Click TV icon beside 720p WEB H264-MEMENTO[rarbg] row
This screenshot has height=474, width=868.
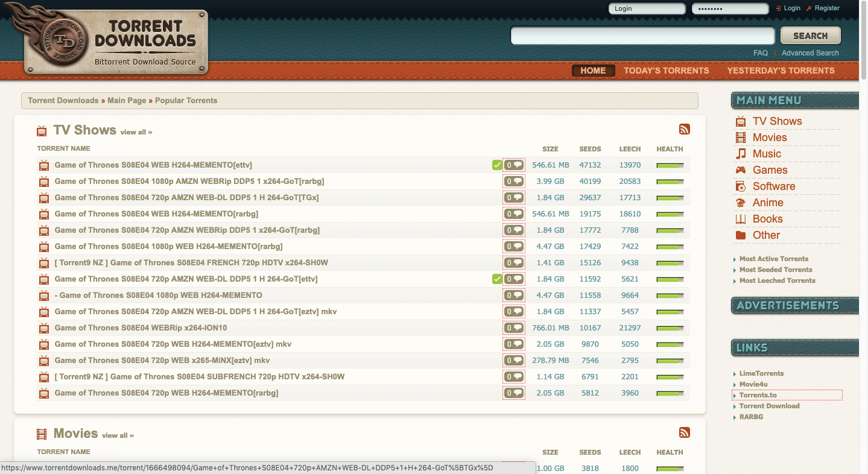tap(43, 393)
